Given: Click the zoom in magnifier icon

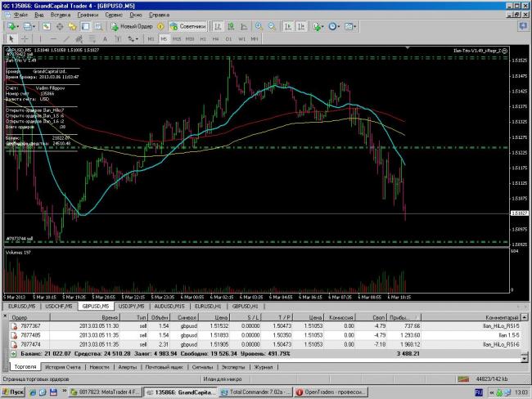Looking at the screenshot, I should [259, 26].
